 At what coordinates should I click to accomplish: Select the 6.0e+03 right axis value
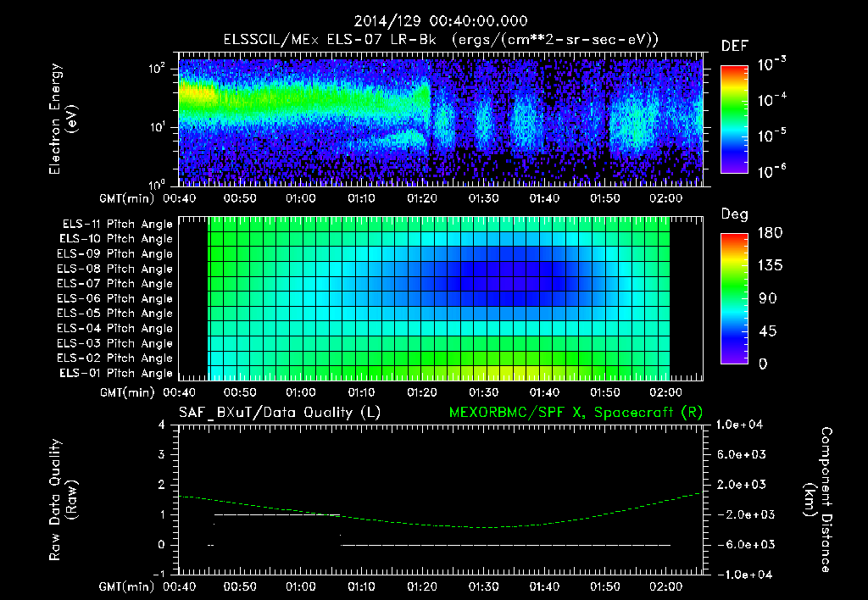coord(741,454)
